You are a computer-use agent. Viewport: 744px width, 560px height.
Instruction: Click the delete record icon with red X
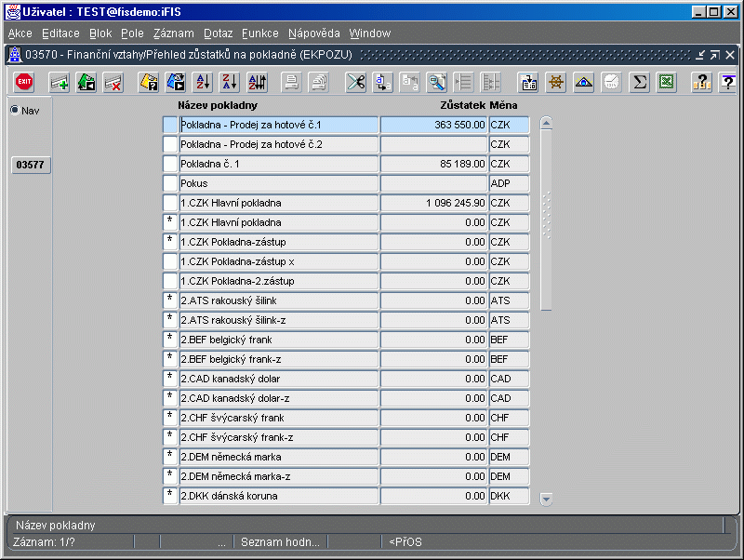click(113, 82)
